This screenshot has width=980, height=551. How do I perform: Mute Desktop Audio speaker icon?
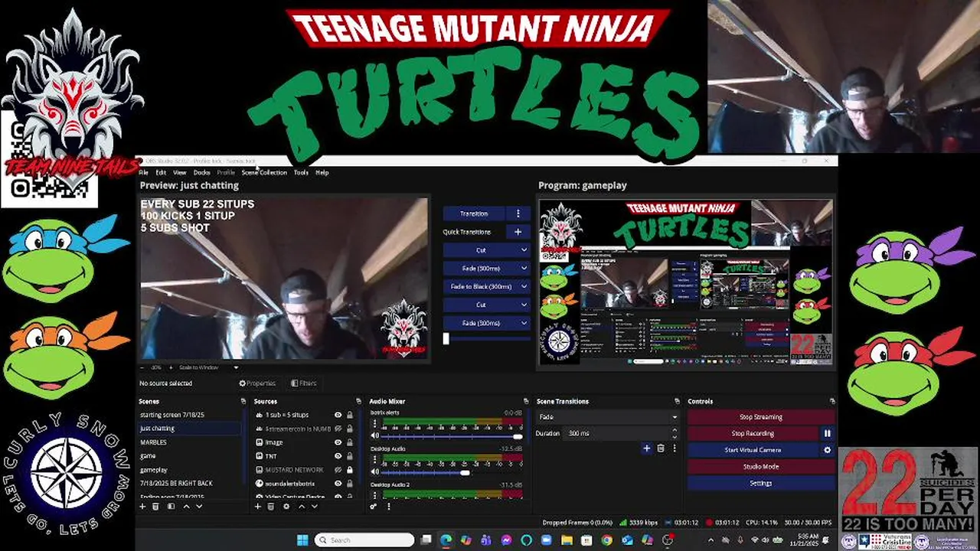[x=375, y=473]
